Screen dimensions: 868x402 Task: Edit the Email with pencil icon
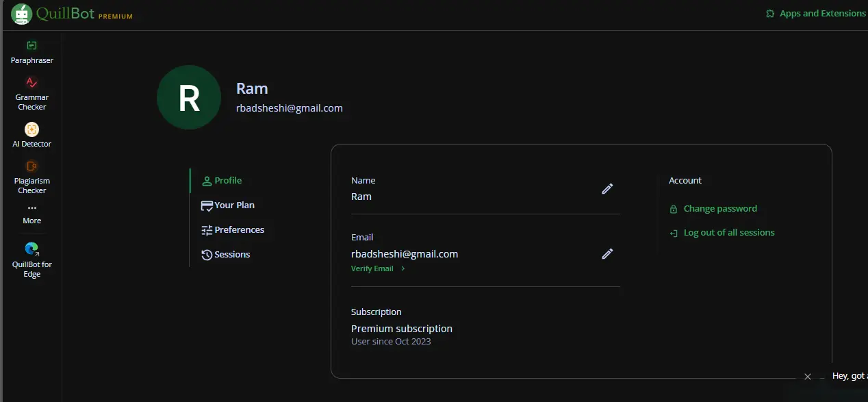[607, 254]
